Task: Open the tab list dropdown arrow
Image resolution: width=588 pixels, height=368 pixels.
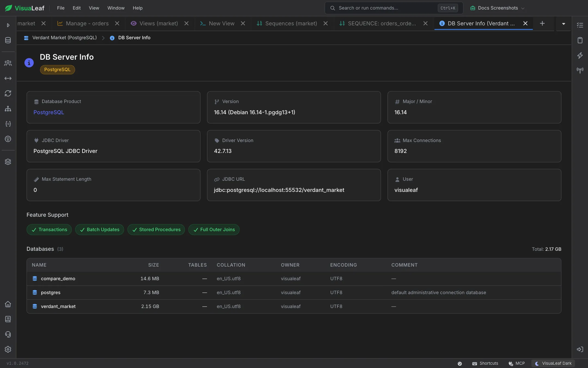Action: pyautogui.click(x=563, y=24)
